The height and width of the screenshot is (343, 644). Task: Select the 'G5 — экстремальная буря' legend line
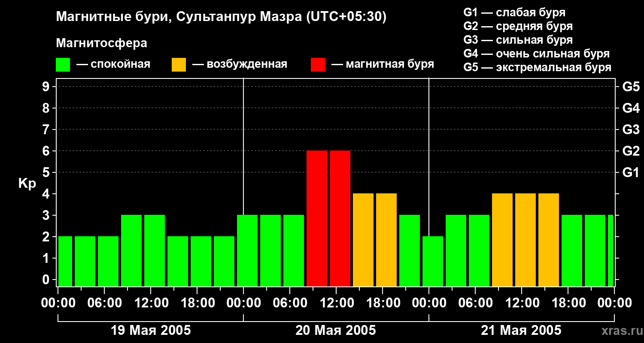538,67
